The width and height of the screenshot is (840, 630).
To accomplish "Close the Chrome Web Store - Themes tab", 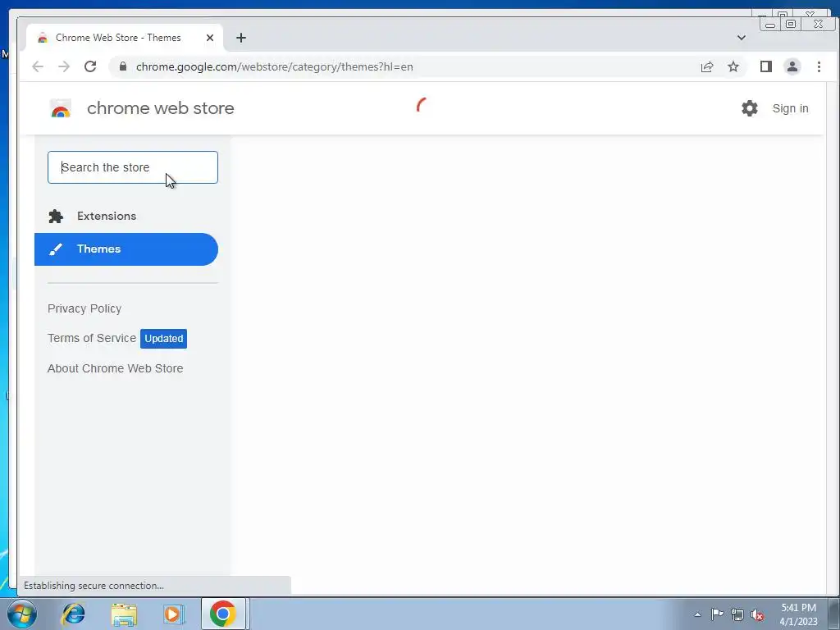I will [210, 38].
